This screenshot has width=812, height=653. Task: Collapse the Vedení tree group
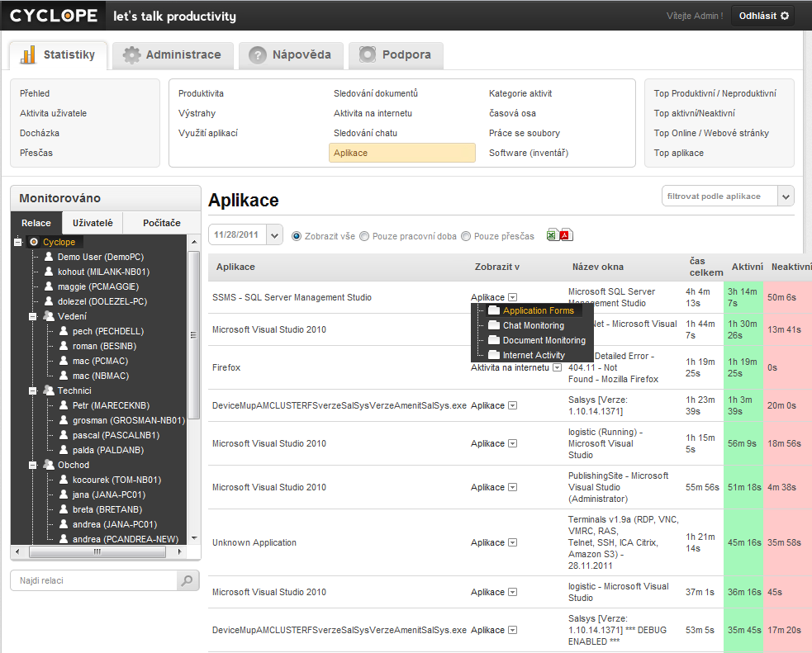(32, 316)
